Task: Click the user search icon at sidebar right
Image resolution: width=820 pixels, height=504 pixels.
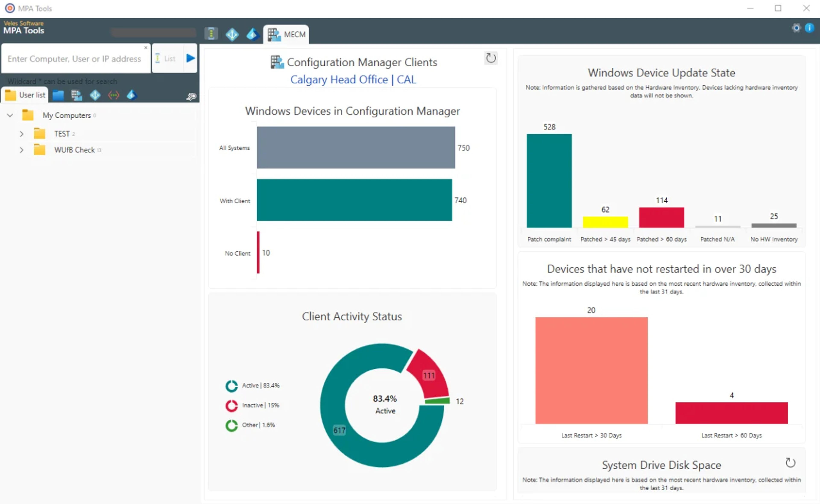Action: point(191,97)
